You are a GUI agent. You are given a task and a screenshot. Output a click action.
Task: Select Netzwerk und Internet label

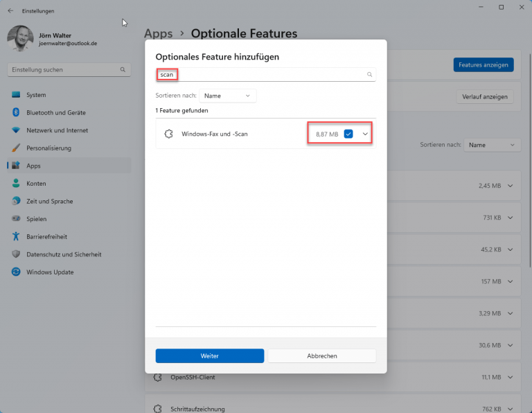57,130
